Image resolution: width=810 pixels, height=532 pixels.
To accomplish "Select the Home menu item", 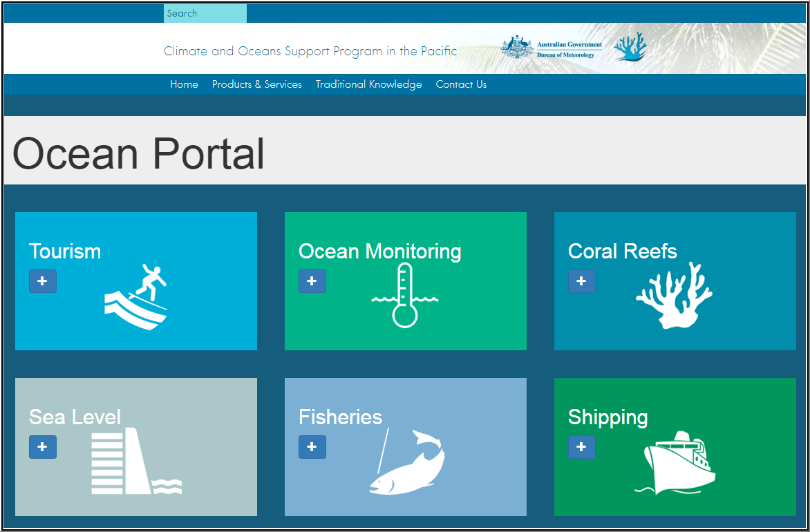I will [184, 84].
